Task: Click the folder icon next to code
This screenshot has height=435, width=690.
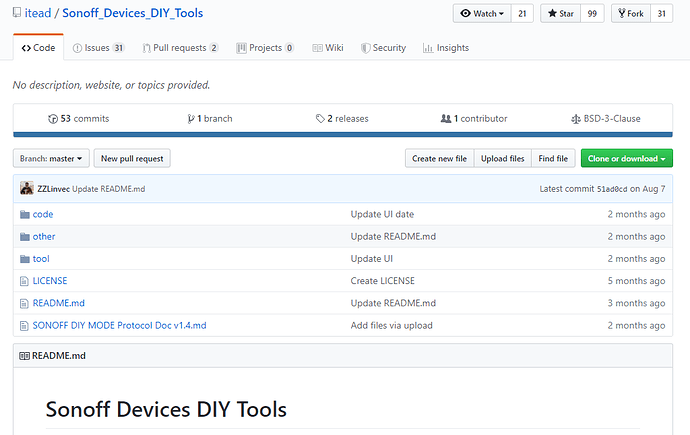Action: point(25,215)
